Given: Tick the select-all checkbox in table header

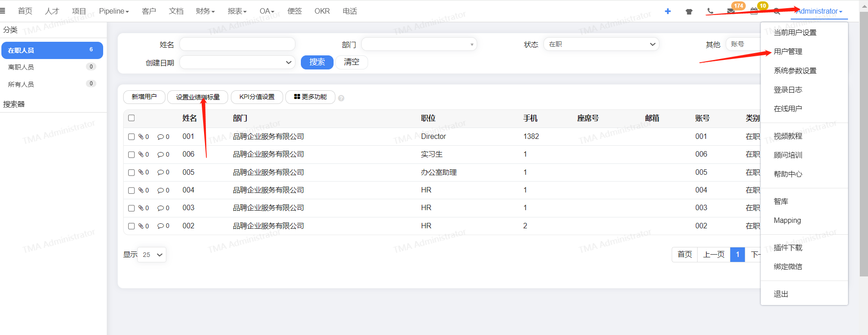Looking at the screenshot, I should coord(131,118).
